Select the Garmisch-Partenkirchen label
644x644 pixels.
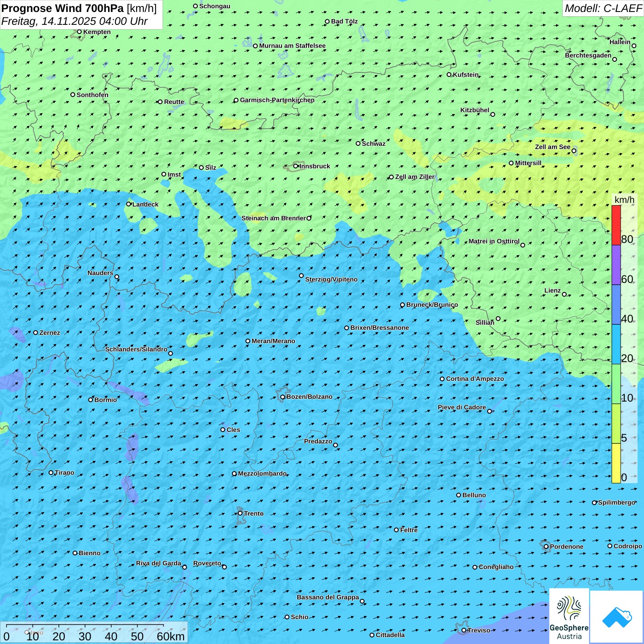[277, 100]
